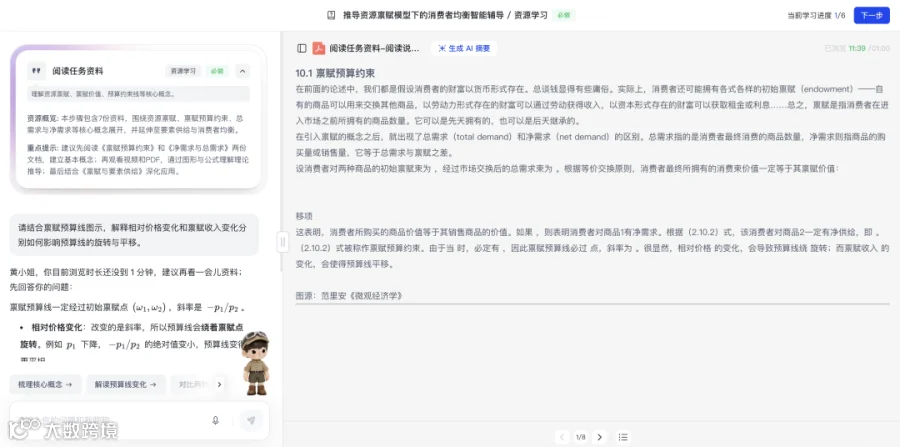Screen dimensions: 900x447
Task: Open the document page list icon
Action: [x=623, y=437]
